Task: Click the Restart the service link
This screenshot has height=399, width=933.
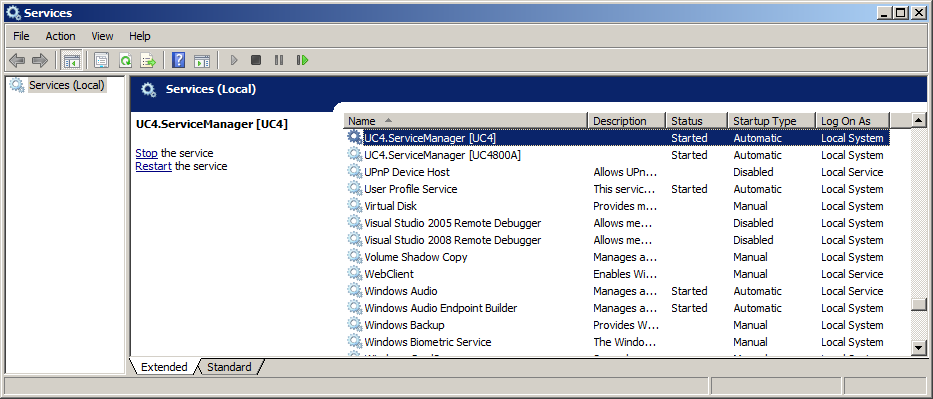Action: point(154,166)
